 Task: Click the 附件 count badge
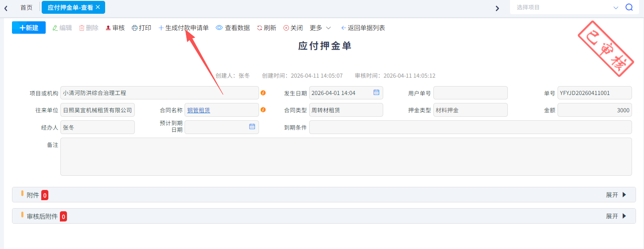point(45,195)
